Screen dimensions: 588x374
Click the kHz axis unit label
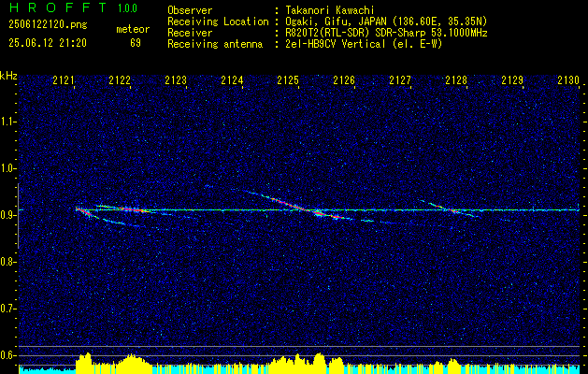[8, 76]
